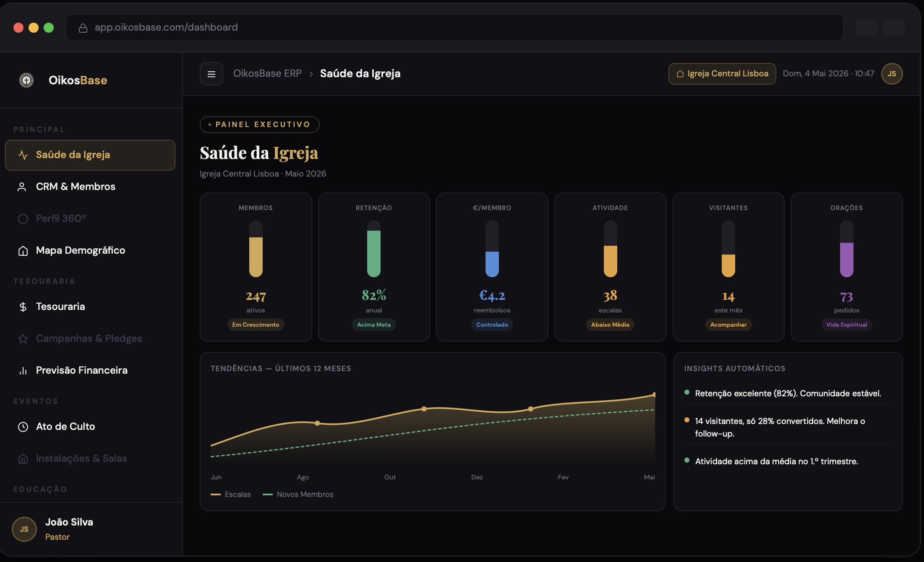Click the breadcrumb chevron separator

point(311,74)
